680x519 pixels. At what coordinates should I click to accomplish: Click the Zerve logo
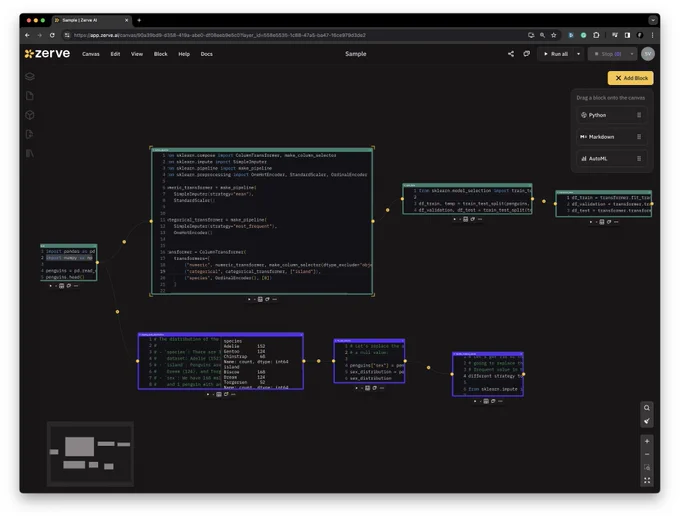47,53
